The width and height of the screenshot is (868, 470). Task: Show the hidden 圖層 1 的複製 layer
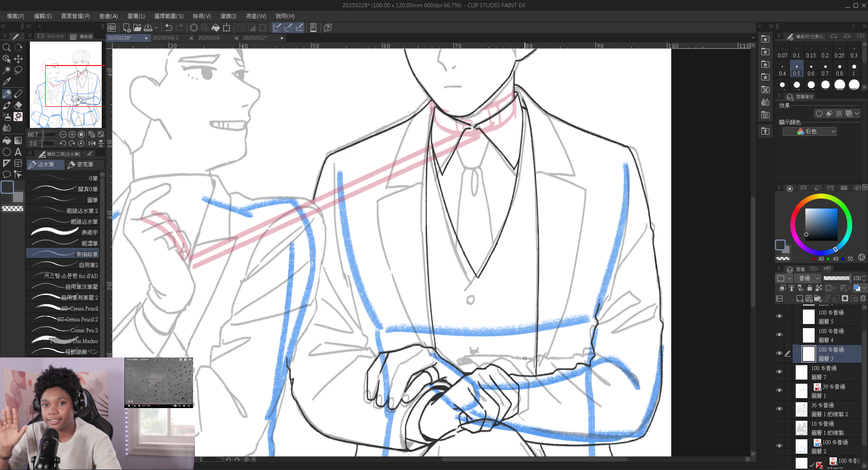tap(779, 428)
